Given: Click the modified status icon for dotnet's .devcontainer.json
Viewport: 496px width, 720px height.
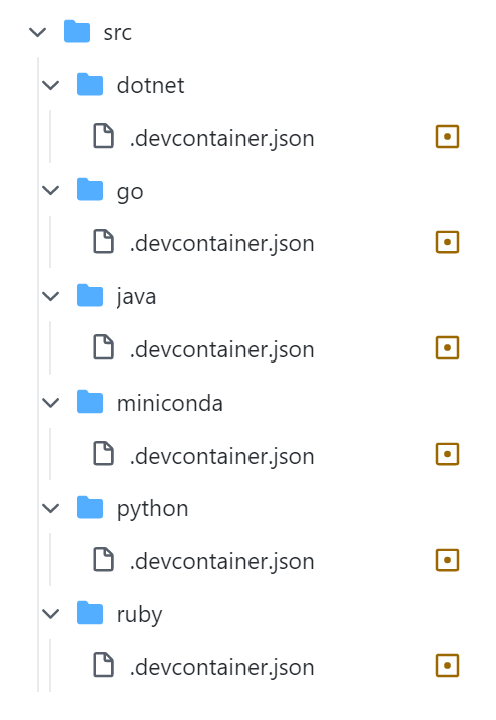Looking at the screenshot, I should 447,136.
